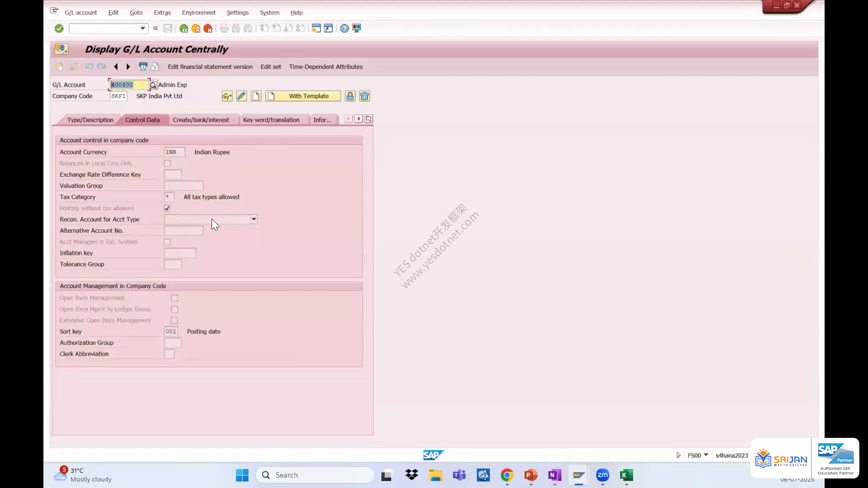Open the G/L account menu
Viewport: 868px width, 488px height.
(x=80, y=13)
